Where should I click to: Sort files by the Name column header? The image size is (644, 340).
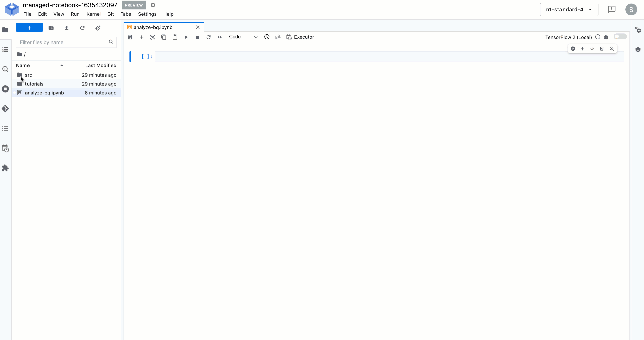tap(23, 65)
